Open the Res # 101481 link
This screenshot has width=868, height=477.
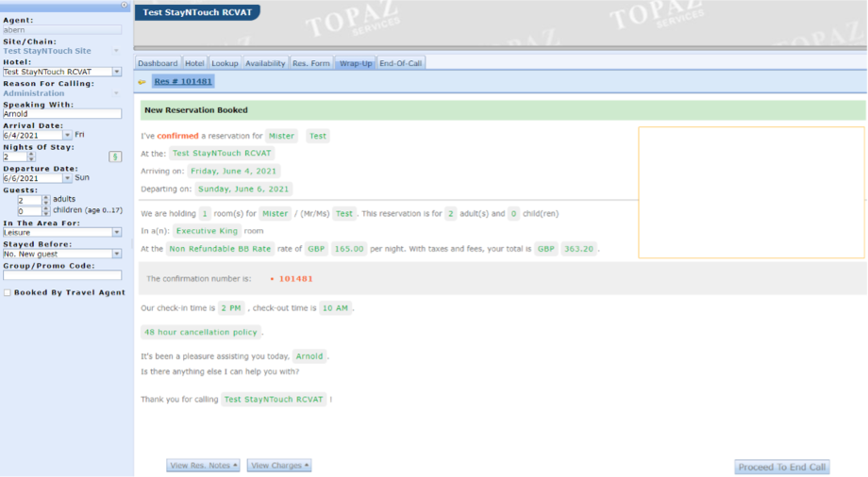coord(183,81)
